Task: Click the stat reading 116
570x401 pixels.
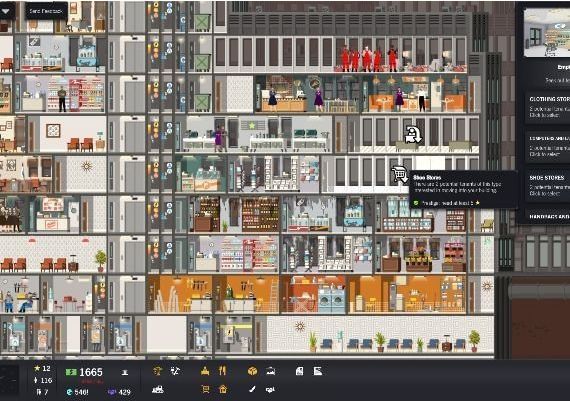Action: tap(43, 380)
